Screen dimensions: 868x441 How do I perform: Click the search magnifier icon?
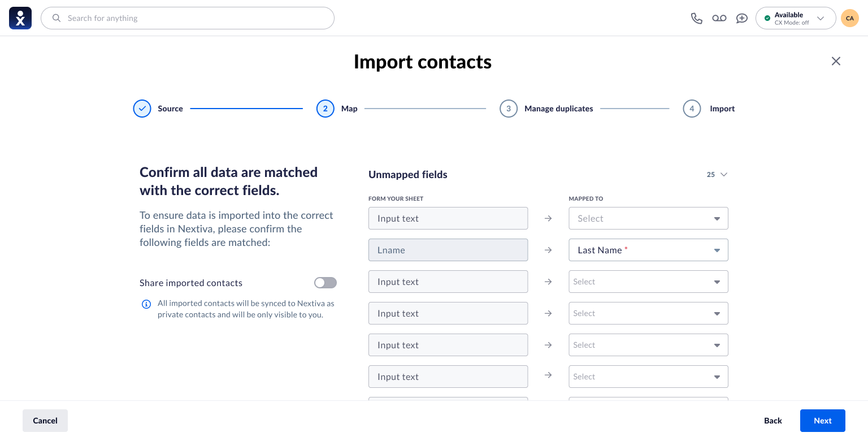(57, 18)
